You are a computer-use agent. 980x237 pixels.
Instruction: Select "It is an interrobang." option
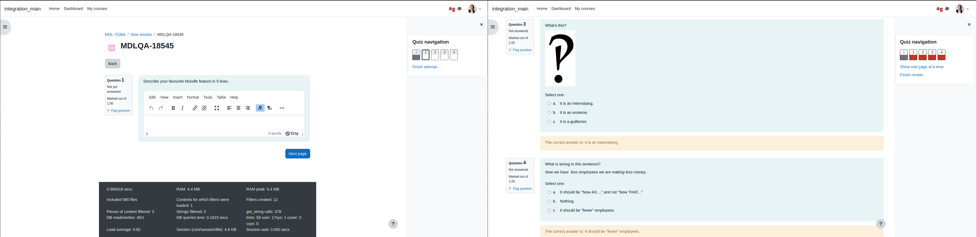[549, 104]
